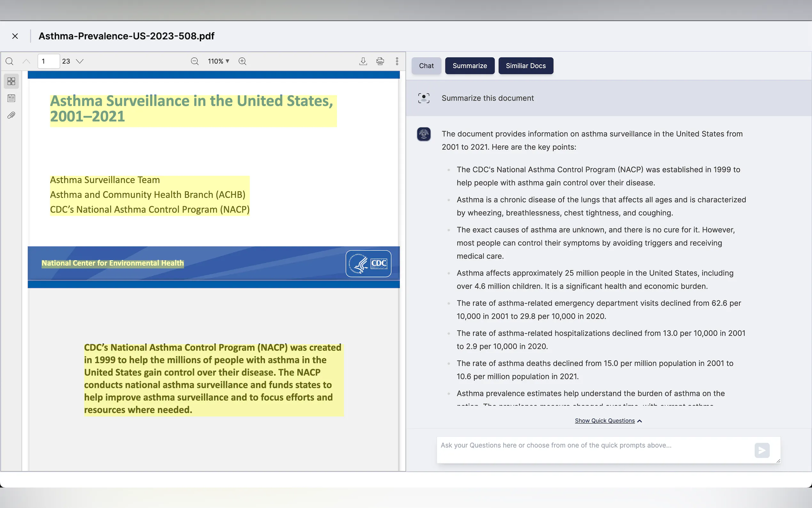Open attachments panel paperclip
The height and width of the screenshot is (508, 812).
[11, 115]
